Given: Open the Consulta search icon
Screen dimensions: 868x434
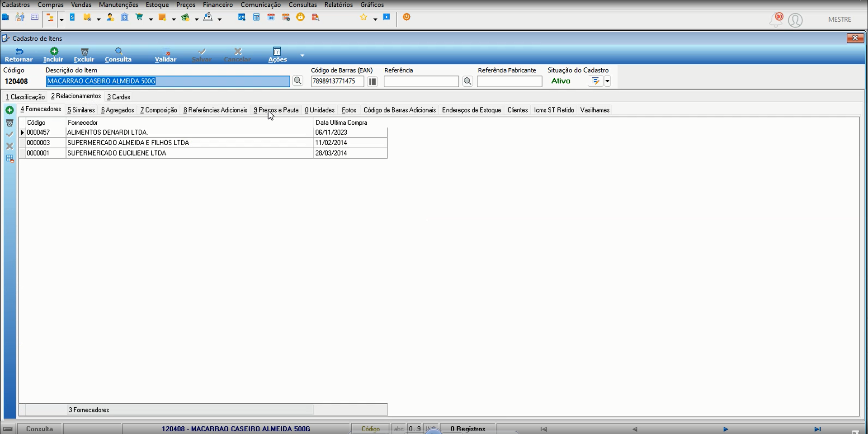Looking at the screenshot, I should click(x=118, y=51).
